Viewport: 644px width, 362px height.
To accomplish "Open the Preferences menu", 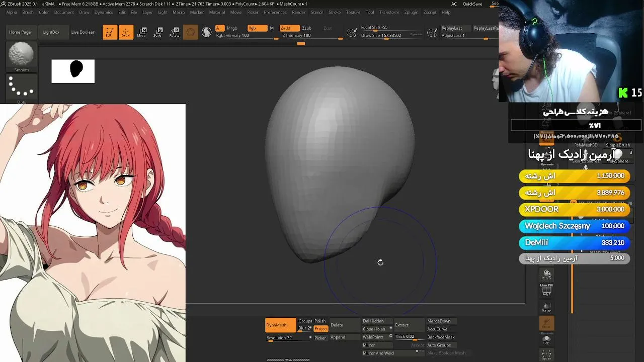I will click(x=275, y=12).
